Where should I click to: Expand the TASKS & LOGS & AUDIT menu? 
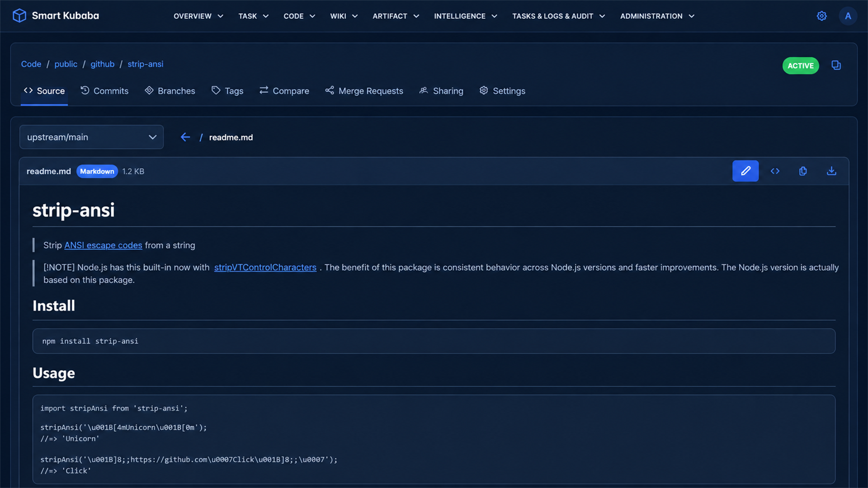(559, 16)
